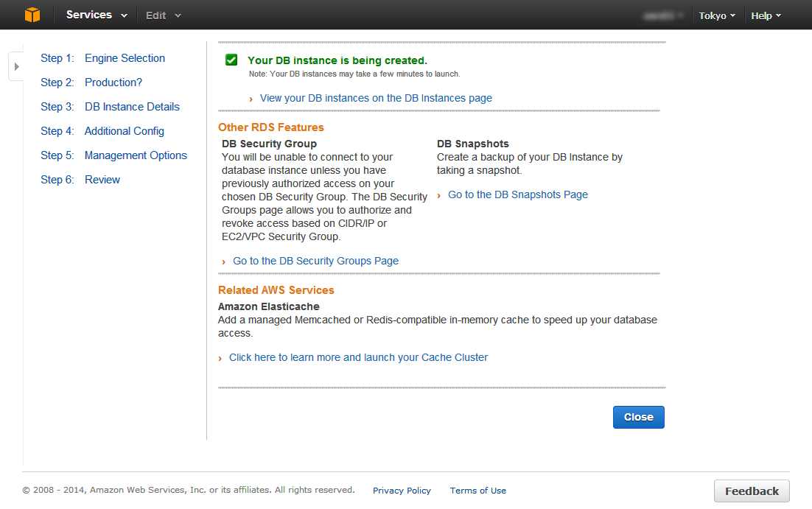
Task: Open the Feedback button
Action: [x=752, y=491]
